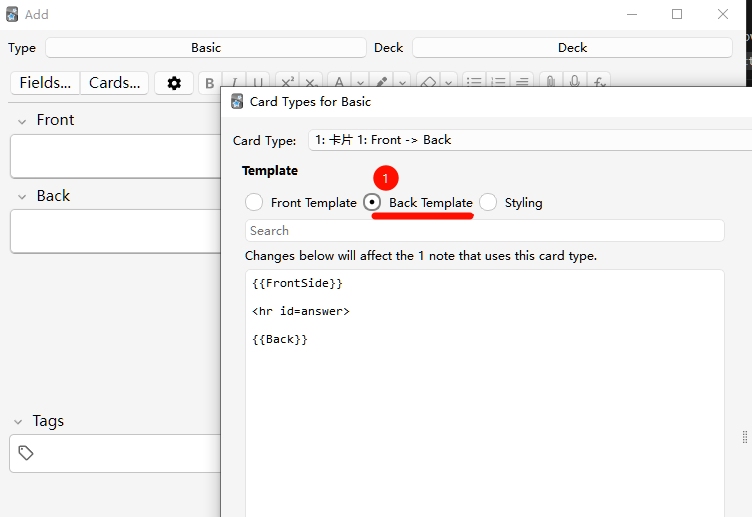Image resolution: width=752 pixels, height=517 pixels.
Task: Click the tag icon in Tags field
Action: click(x=25, y=453)
